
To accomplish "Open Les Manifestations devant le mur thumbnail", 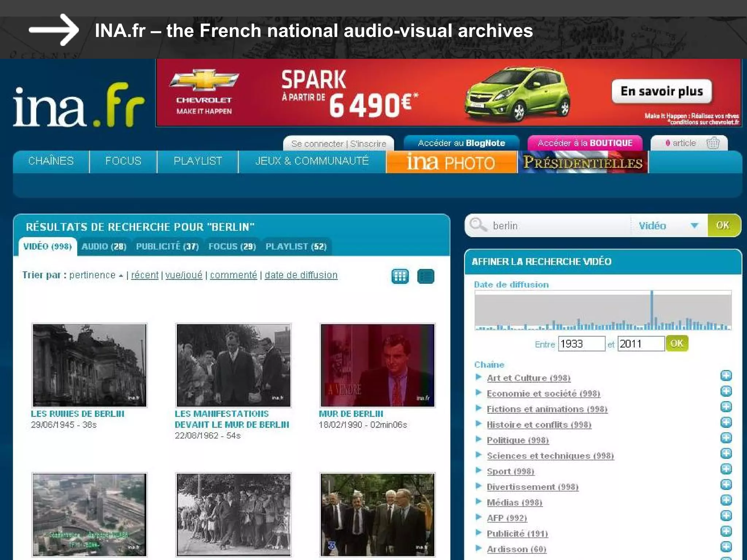I will 233,365.
